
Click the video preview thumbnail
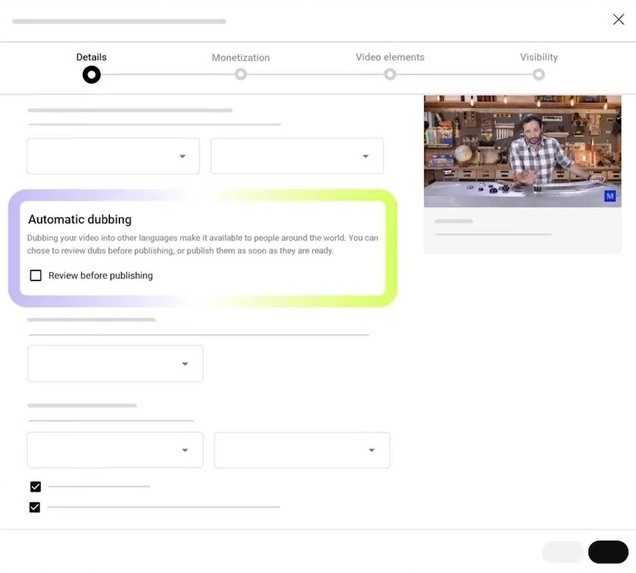pyautogui.click(x=522, y=151)
